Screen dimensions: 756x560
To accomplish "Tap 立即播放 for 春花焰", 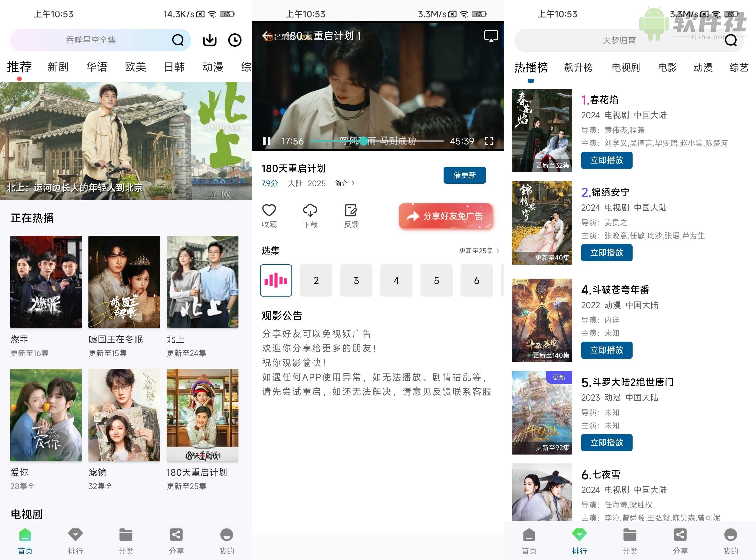I will (x=606, y=160).
